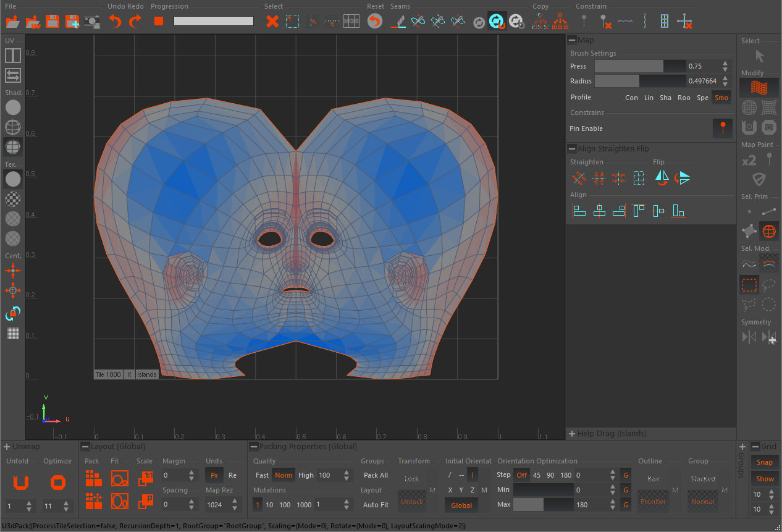Screen dimensions: 782x532
Task: Click the Pack All button
Action: 376,475
